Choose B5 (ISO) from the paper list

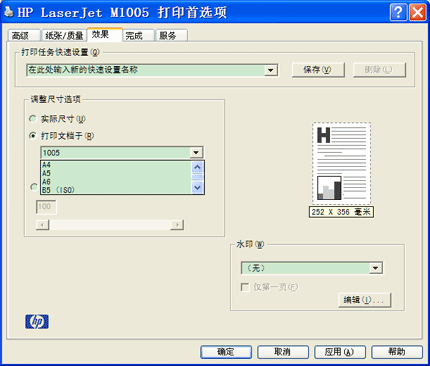click(116, 190)
